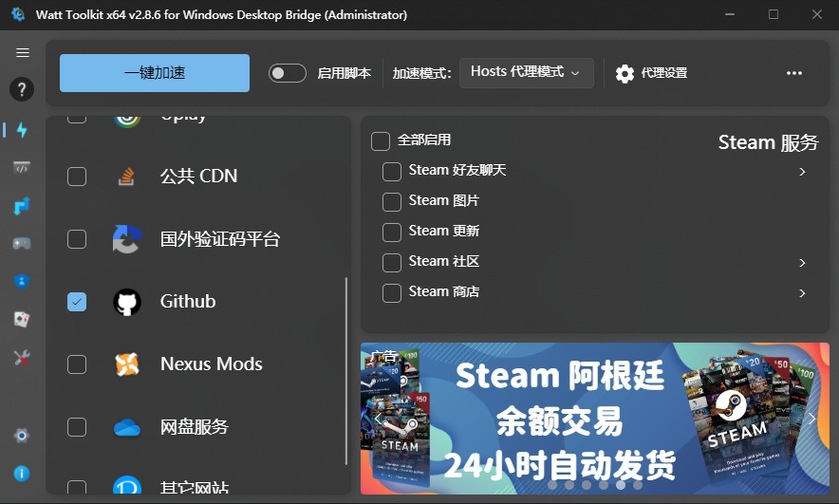Click the Steam 阿根廷 ad banner
The width and height of the screenshot is (839, 504).
[x=595, y=419]
